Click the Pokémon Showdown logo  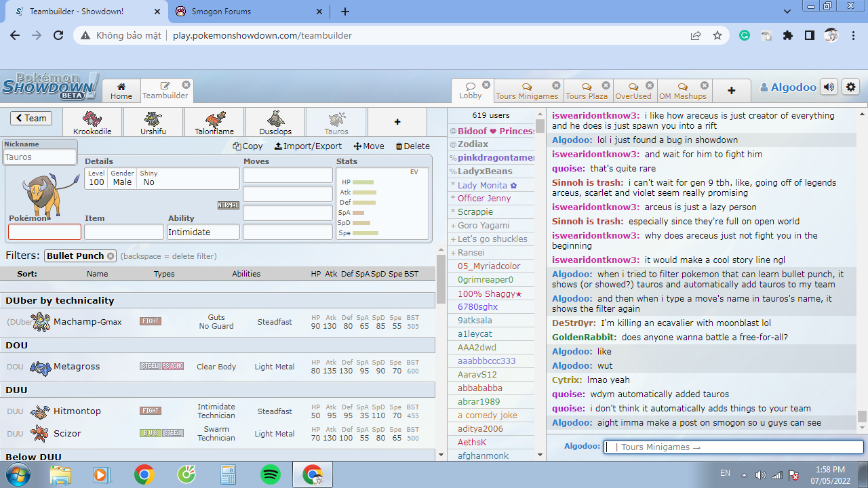pos(50,86)
